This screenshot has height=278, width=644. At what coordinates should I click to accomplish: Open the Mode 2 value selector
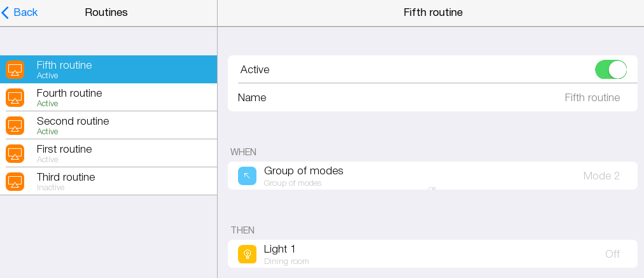click(601, 176)
